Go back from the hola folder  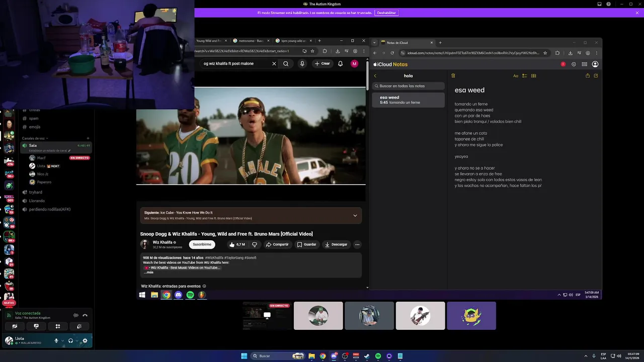click(375, 76)
